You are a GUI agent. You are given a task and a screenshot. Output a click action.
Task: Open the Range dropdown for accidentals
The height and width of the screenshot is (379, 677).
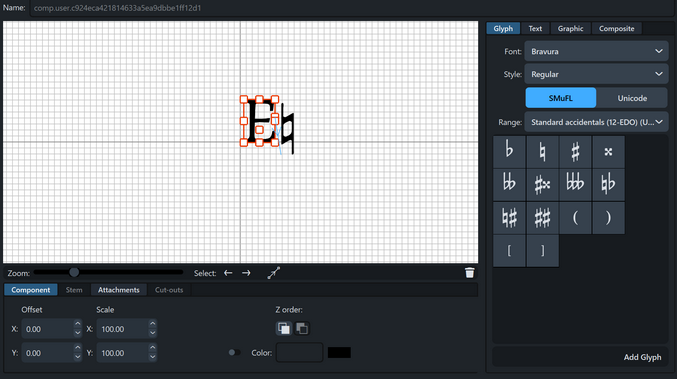click(x=596, y=122)
